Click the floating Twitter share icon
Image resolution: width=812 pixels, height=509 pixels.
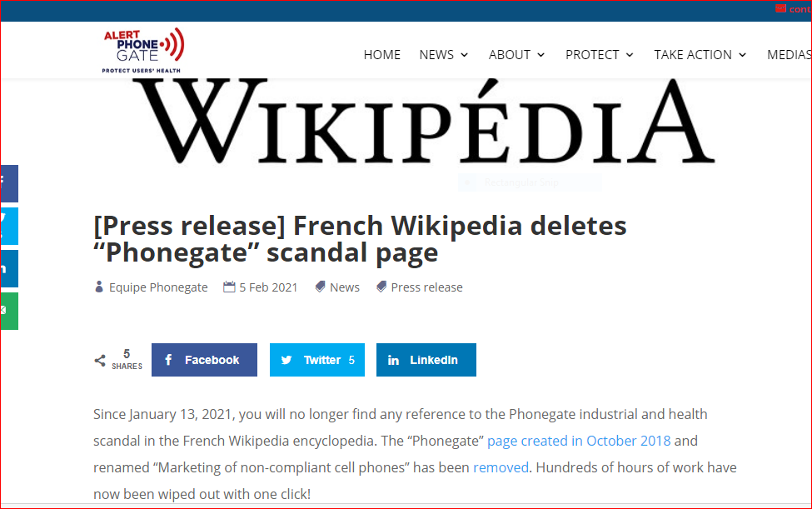coord(8,226)
